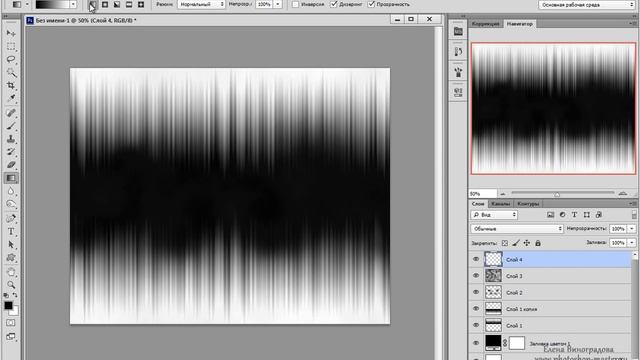
Task: Open workspace dropdown Основная рабочая среда
Action: pyautogui.click(x=587, y=4)
